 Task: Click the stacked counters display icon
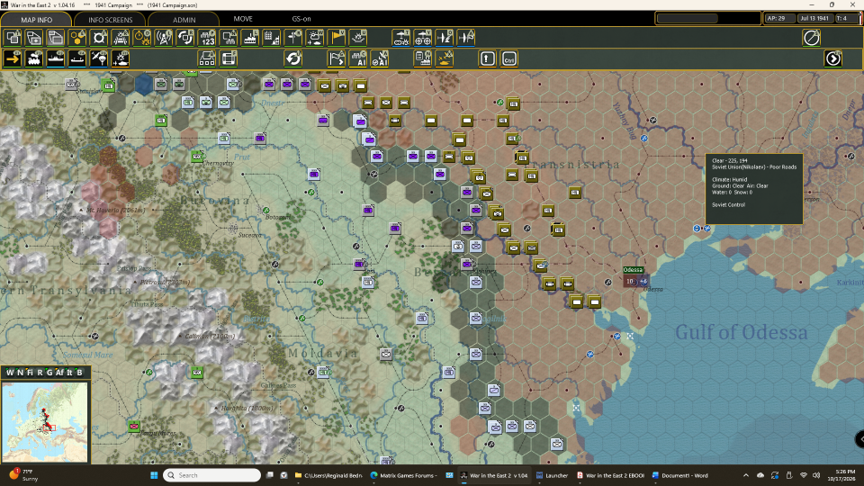click(x=56, y=38)
